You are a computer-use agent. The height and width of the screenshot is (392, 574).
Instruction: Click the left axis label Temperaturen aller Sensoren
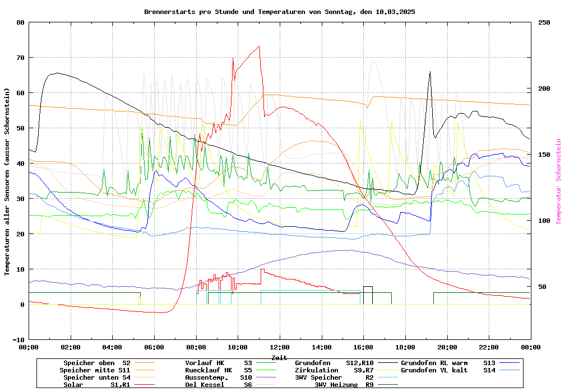[x=7, y=181]
